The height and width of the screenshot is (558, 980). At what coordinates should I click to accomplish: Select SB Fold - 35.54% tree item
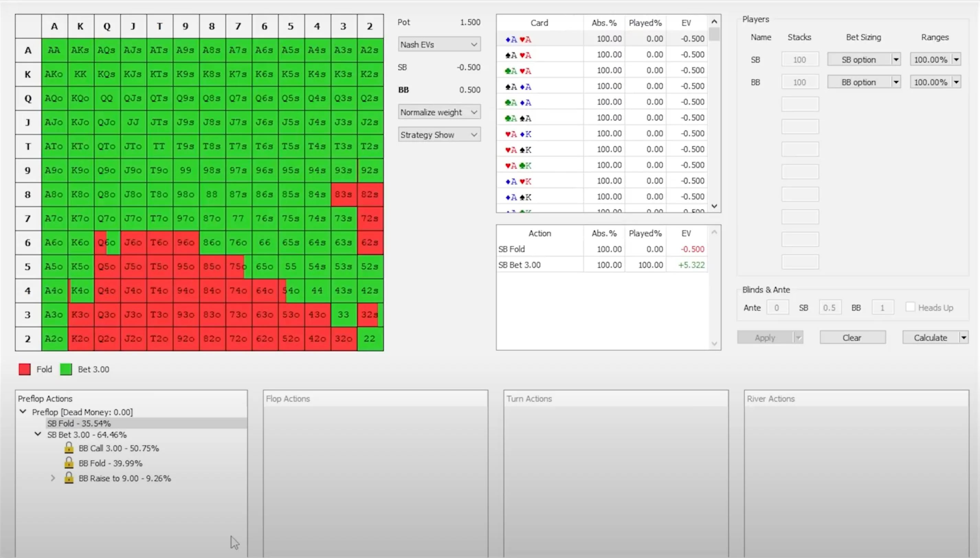[x=79, y=423]
